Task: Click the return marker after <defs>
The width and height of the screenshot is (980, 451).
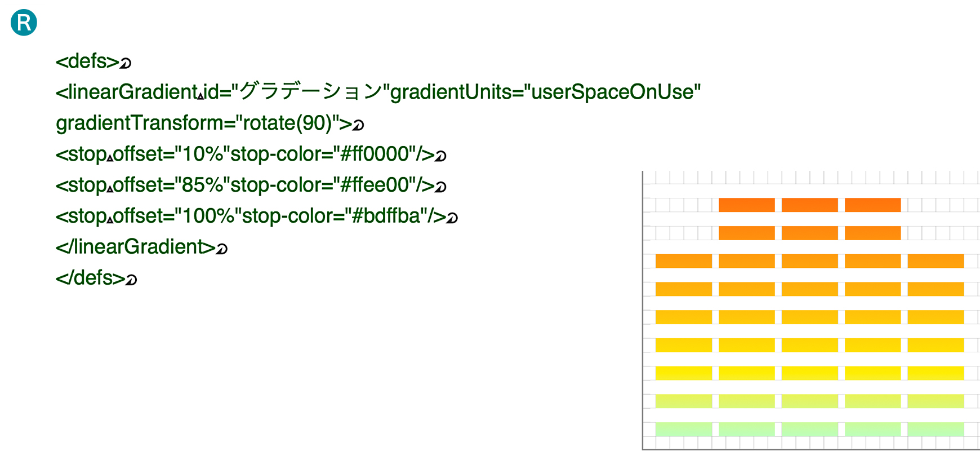Action: pyautogui.click(x=126, y=63)
